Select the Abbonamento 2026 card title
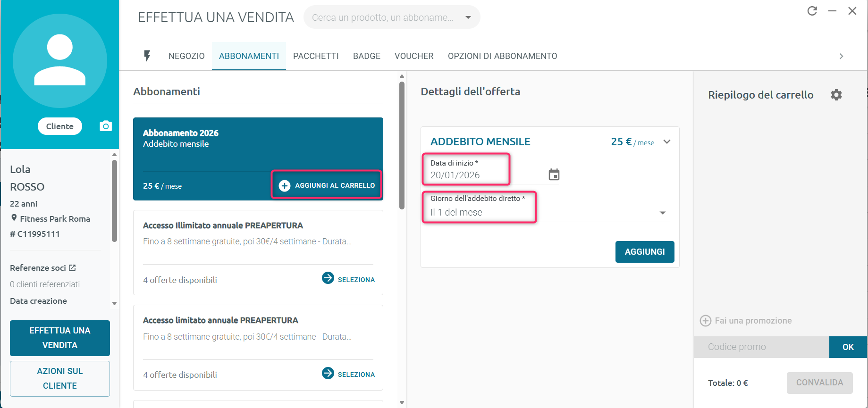Image resolution: width=868 pixels, height=408 pixels. click(181, 133)
